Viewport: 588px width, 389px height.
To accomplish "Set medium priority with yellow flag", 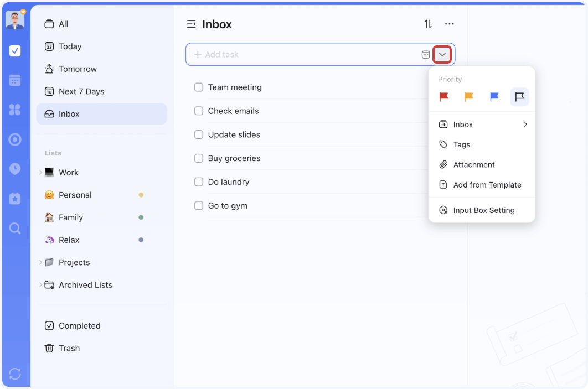I will (x=469, y=97).
